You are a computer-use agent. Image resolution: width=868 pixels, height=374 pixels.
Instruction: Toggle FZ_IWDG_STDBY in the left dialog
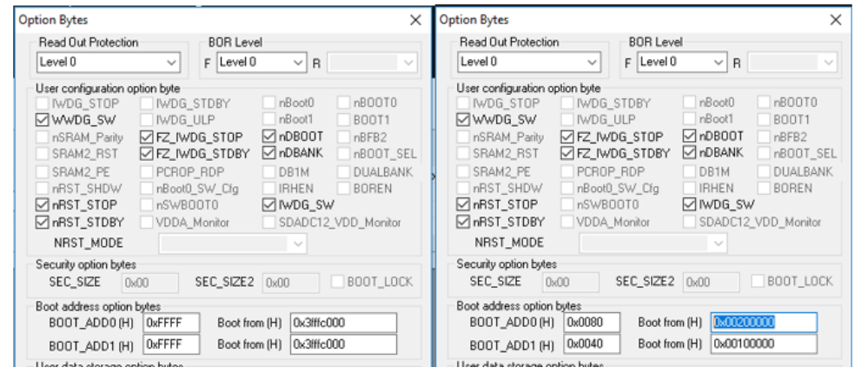147,154
